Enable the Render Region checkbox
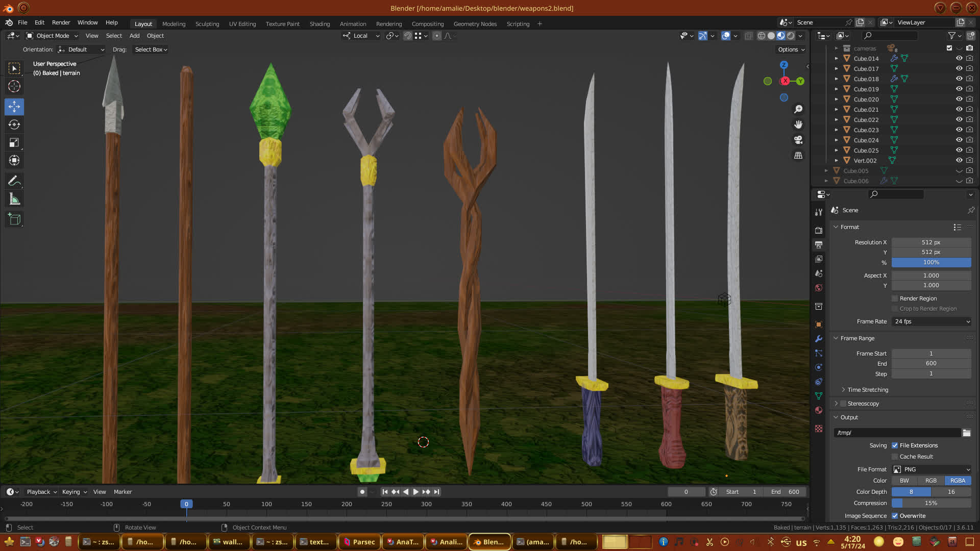The image size is (980, 551). click(895, 298)
